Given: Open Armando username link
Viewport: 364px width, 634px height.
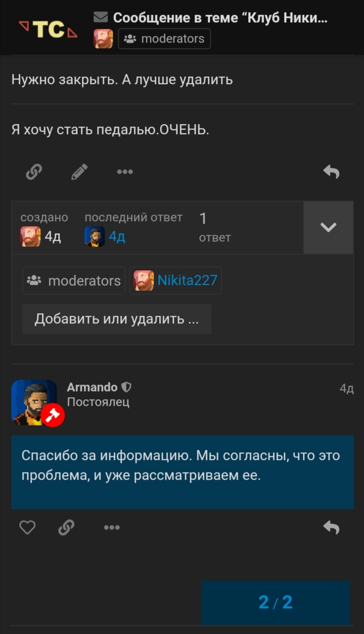Looking at the screenshot, I should coord(92,388).
